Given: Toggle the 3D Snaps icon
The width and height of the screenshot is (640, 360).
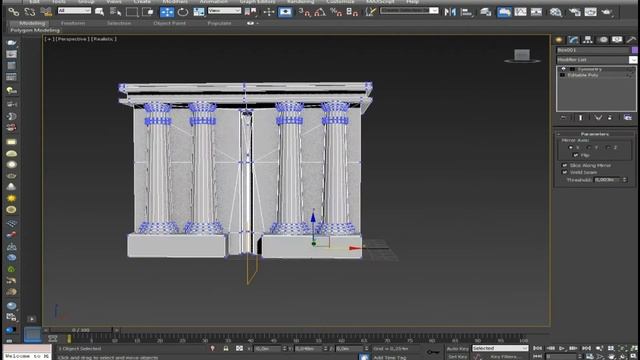Looking at the screenshot, I should (x=304, y=12).
